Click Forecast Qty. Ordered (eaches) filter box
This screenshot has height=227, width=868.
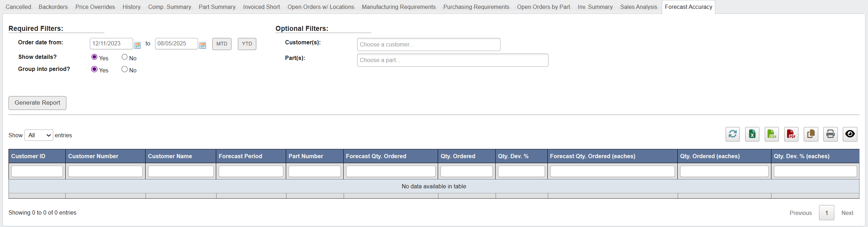(612, 171)
